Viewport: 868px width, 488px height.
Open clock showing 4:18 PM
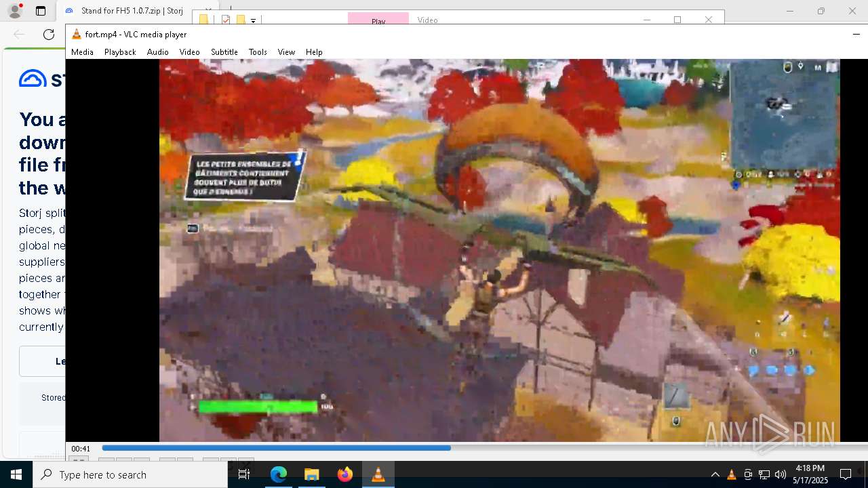pos(810,474)
